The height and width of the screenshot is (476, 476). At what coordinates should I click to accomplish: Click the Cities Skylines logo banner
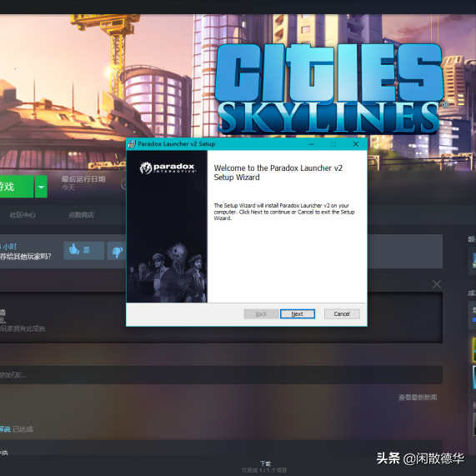[329, 88]
